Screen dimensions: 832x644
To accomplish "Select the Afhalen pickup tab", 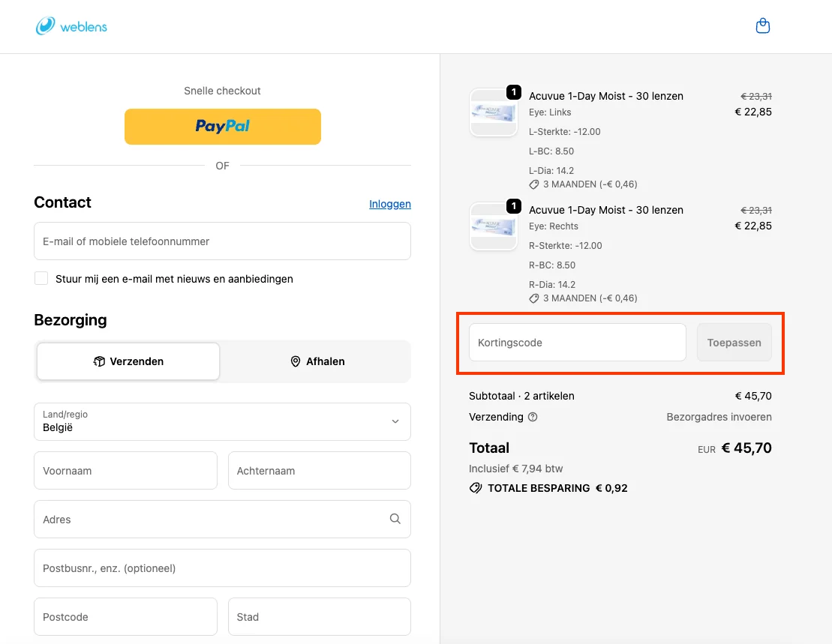I will point(317,361).
